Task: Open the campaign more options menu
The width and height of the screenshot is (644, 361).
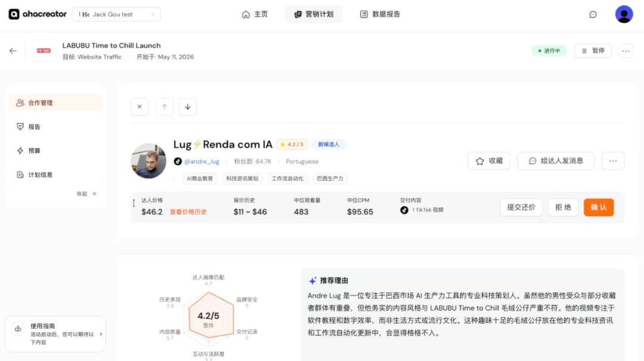Action: tap(626, 51)
